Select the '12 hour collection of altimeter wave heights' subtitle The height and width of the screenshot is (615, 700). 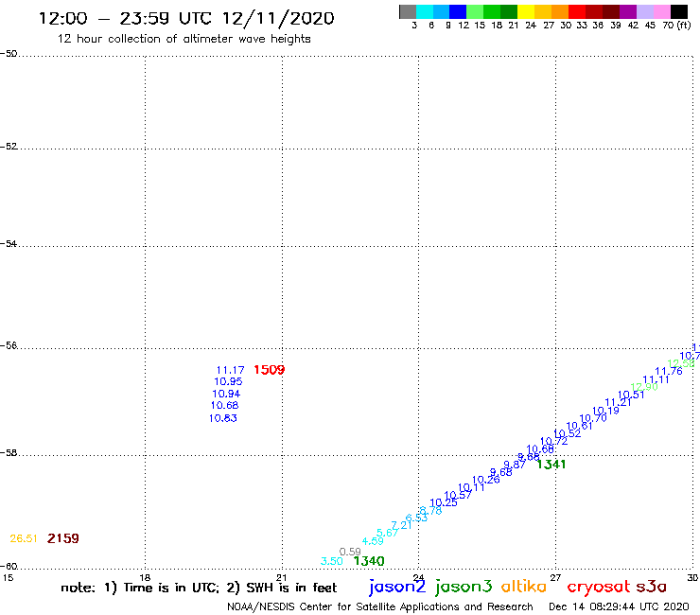(x=184, y=40)
